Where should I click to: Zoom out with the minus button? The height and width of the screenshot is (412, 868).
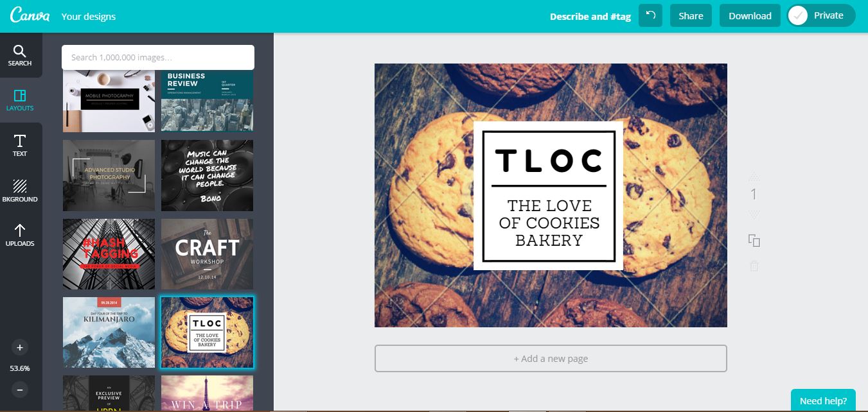tap(20, 389)
